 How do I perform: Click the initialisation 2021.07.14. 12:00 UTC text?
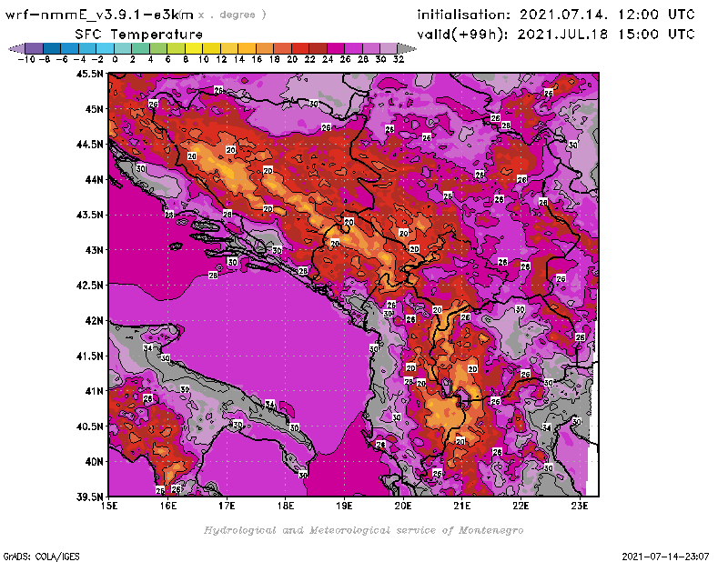coord(556,15)
